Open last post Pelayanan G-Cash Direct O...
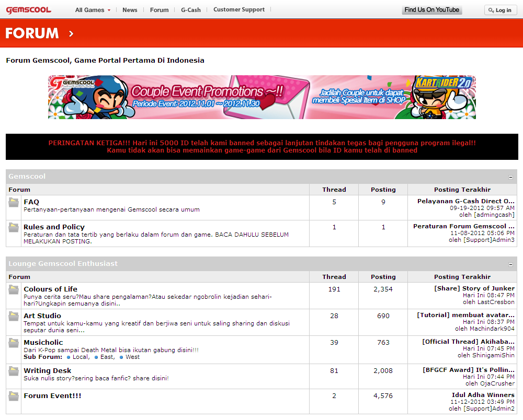This screenshot has width=523, height=420. click(x=465, y=201)
